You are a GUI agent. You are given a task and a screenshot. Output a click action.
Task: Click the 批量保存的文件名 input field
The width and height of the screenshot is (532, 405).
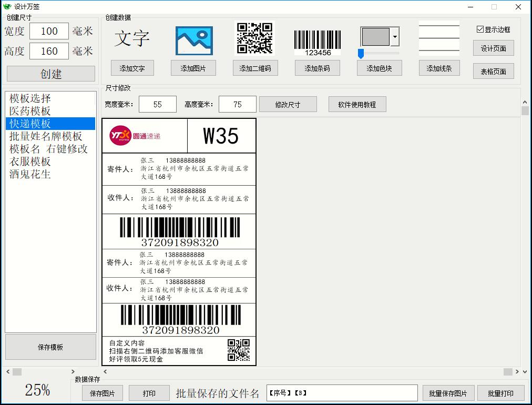pyautogui.click(x=342, y=393)
